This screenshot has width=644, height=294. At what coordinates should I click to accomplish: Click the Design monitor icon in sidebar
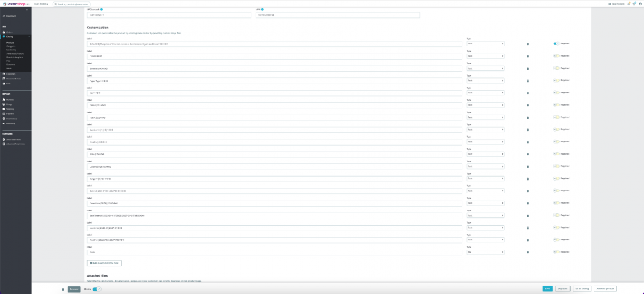click(x=4, y=104)
